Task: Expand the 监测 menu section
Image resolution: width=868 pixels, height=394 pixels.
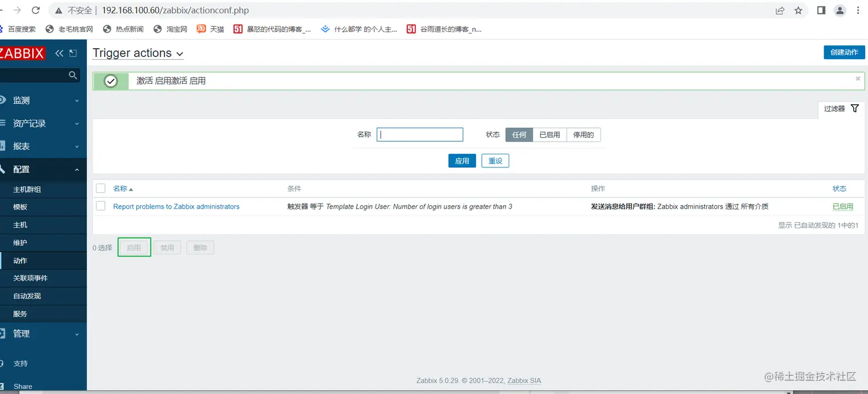Action: tap(43, 100)
